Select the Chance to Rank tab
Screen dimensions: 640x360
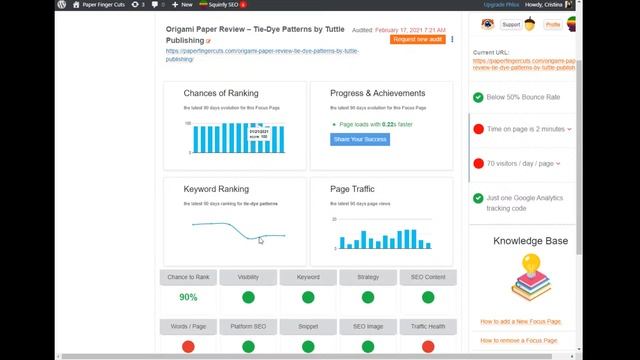[188, 277]
